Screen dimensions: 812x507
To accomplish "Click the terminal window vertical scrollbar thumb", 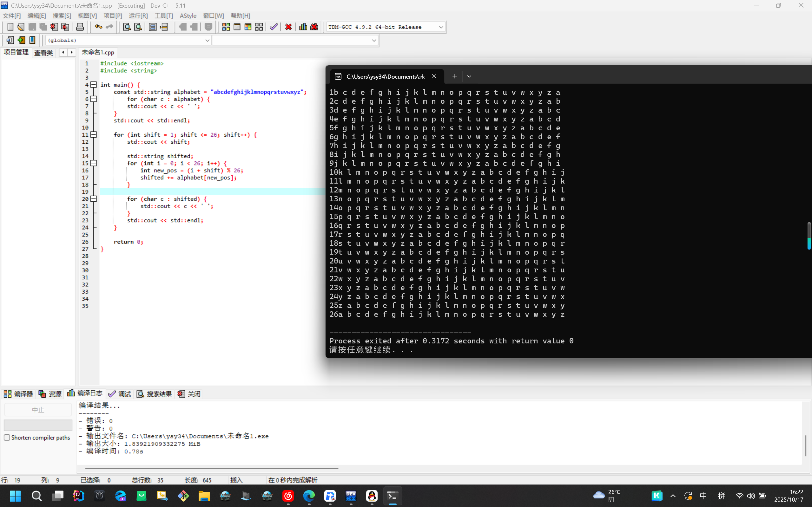I will click(809, 236).
